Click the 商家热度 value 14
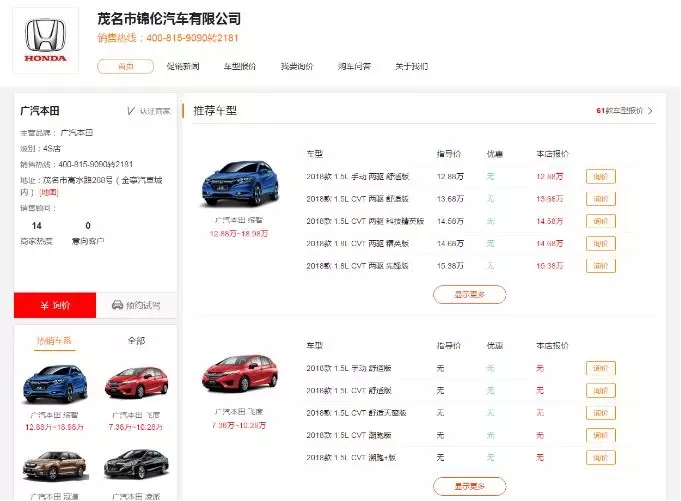 click(x=36, y=226)
